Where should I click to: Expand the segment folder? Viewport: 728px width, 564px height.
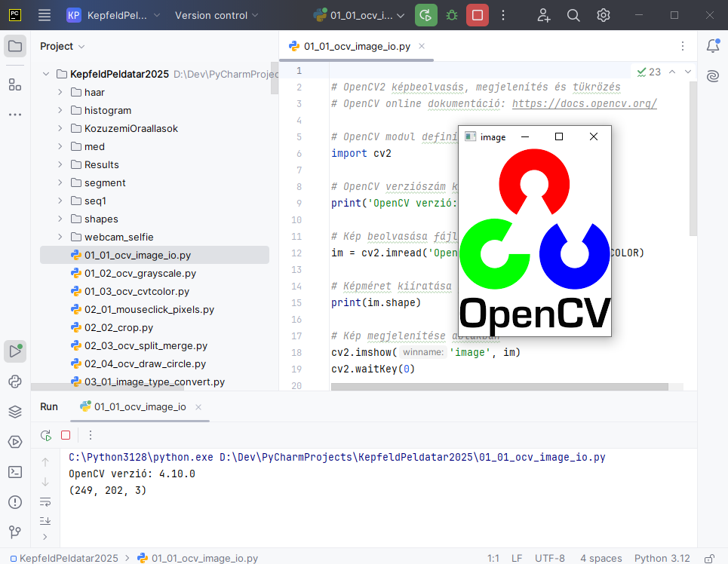point(60,182)
